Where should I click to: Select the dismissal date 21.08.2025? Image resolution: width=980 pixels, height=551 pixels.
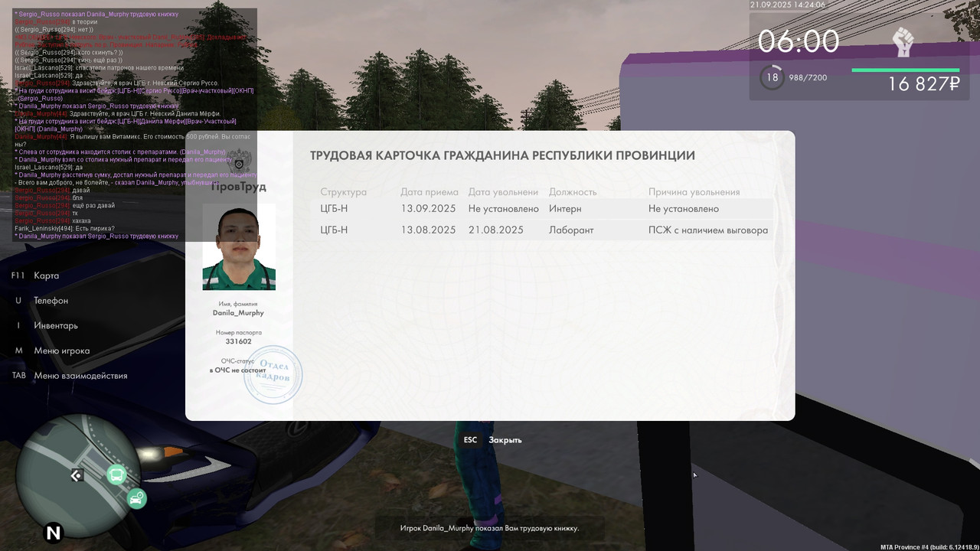click(496, 230)
